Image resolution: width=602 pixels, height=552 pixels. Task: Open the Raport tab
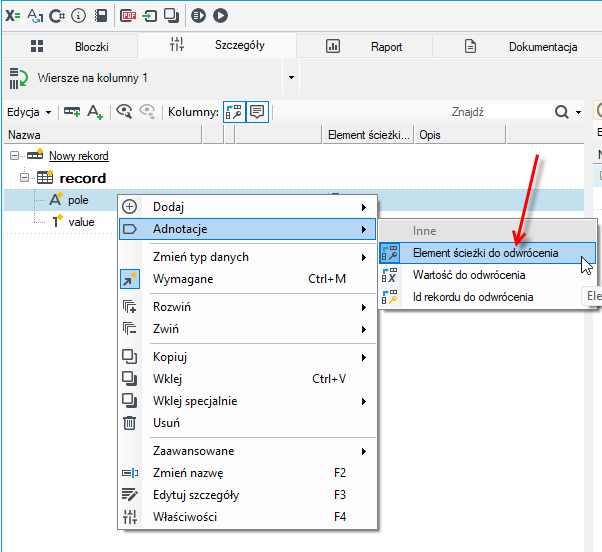tap(364, 47)
